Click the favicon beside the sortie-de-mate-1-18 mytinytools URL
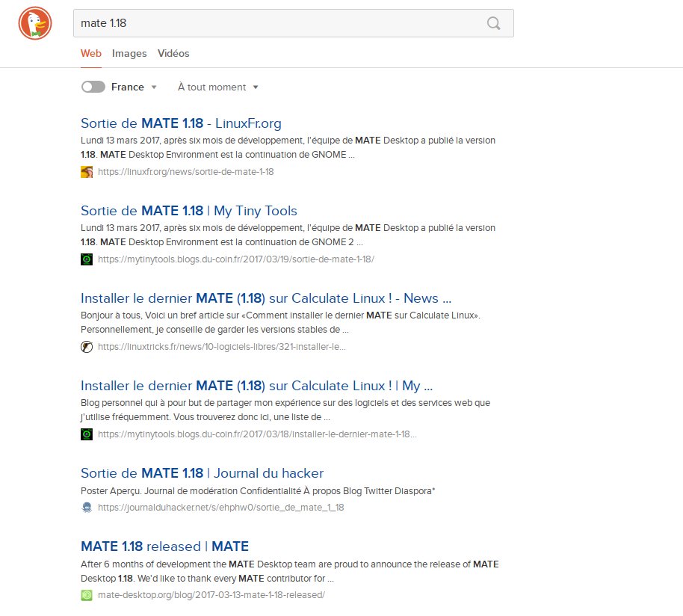The image size is (683, 616). [87, 259]
